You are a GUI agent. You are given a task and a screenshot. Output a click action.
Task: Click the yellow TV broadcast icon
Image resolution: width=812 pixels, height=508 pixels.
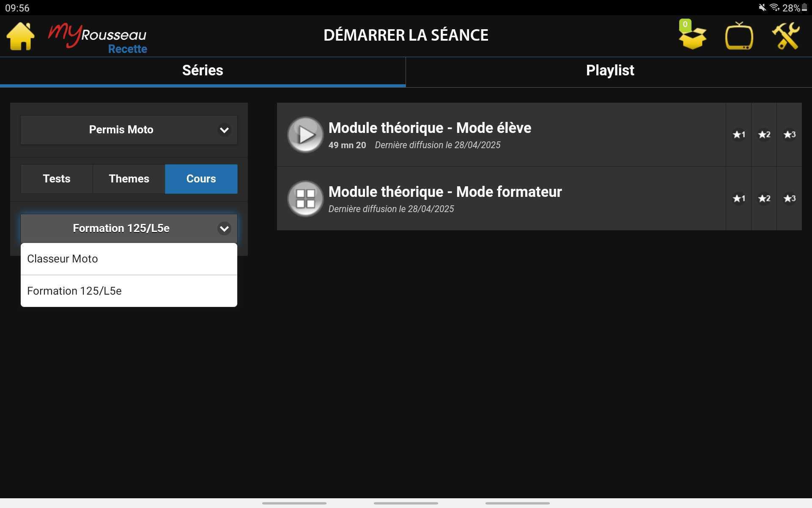[739, 36]
